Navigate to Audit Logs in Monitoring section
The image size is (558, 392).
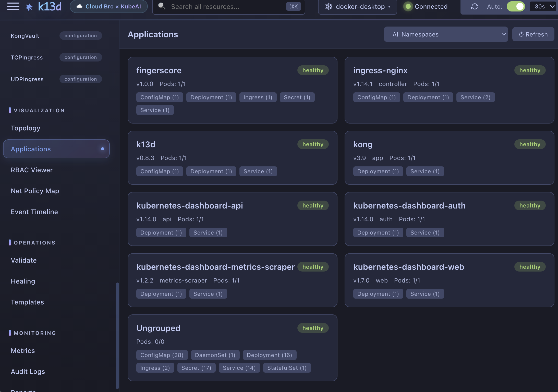28,371
